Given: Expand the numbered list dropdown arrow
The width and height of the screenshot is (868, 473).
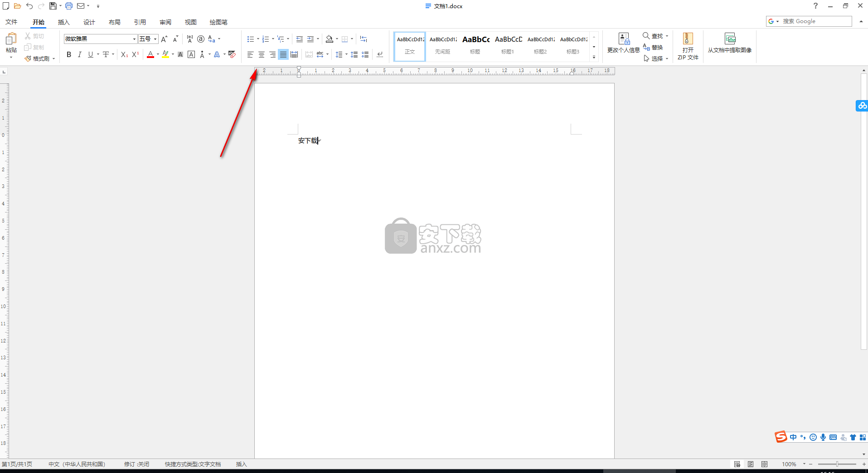Looking at the screenshot, I should pos(273,39).
